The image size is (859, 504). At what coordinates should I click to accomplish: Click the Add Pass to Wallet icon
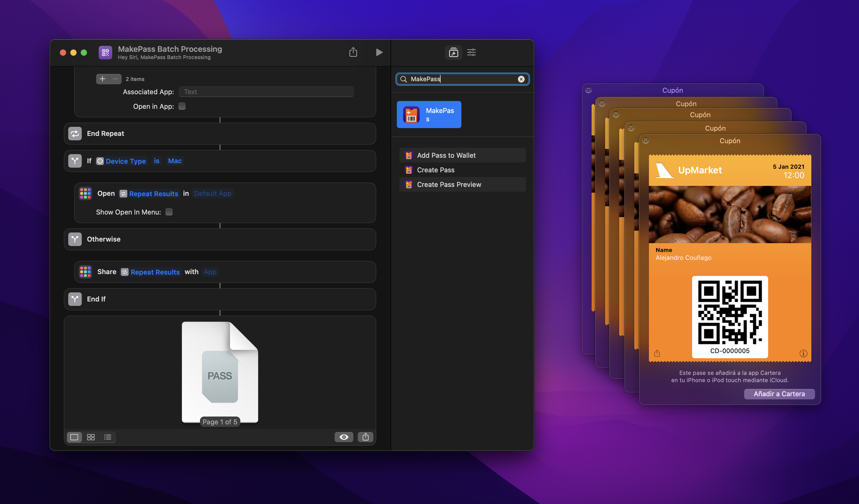pyautogui.click(x=408, y=155)
